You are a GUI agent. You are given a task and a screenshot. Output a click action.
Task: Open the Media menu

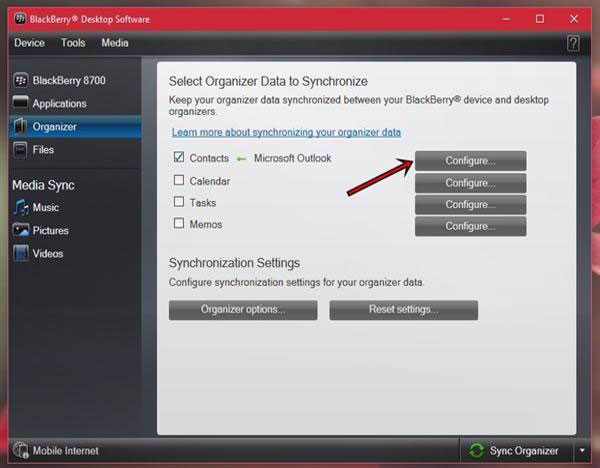click(115, 43)
